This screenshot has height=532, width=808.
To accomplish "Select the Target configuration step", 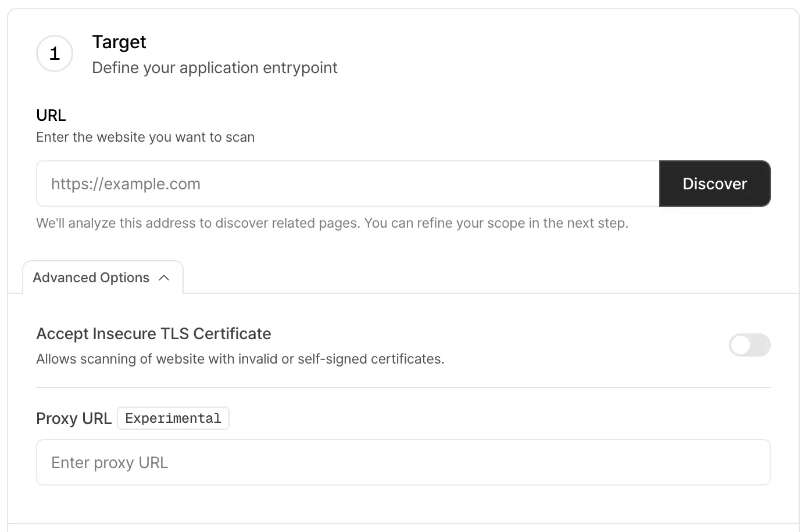I will (119, 42).
